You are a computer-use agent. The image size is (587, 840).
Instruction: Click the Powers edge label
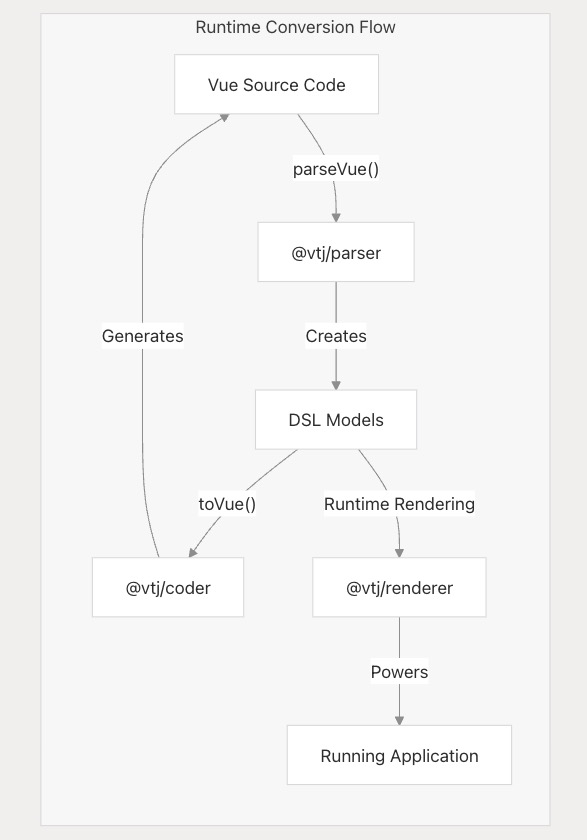pos(399,672)
